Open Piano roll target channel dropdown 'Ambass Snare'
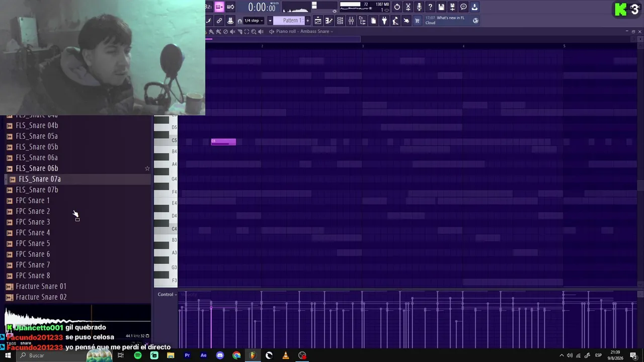Viewport: 644px width, 362px height. pyautogui.click(x=317, y=31)
